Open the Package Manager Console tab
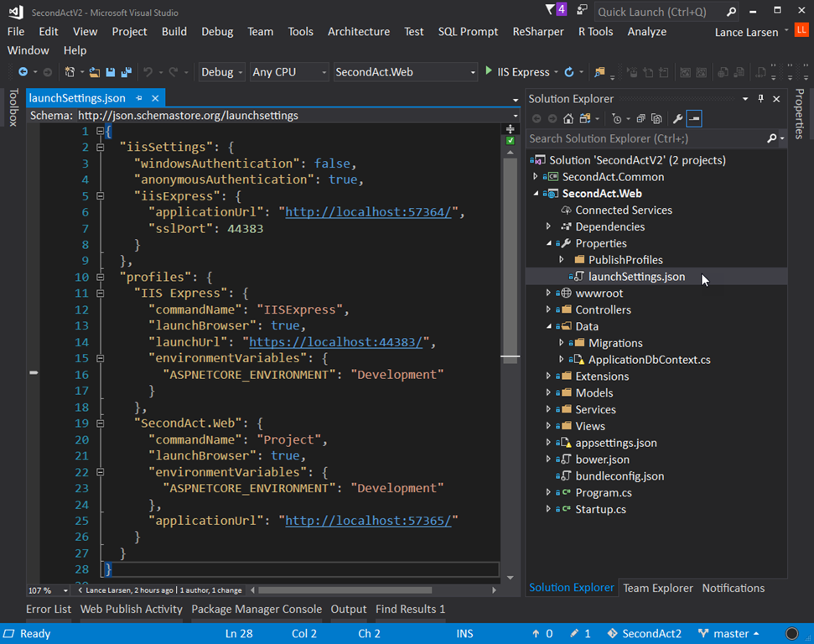 click(257, 609)
